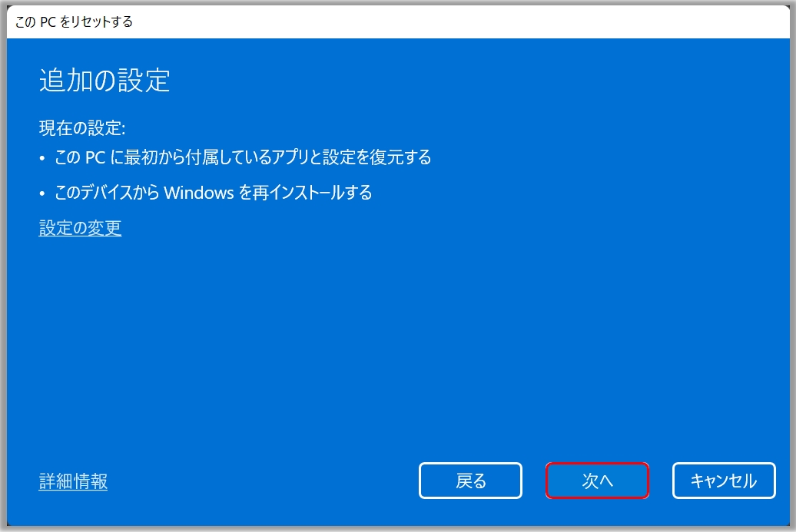The height and width of the screenshot is (532, 796).
Task: Open the 設定の変更 link
Action: (80, 228)
